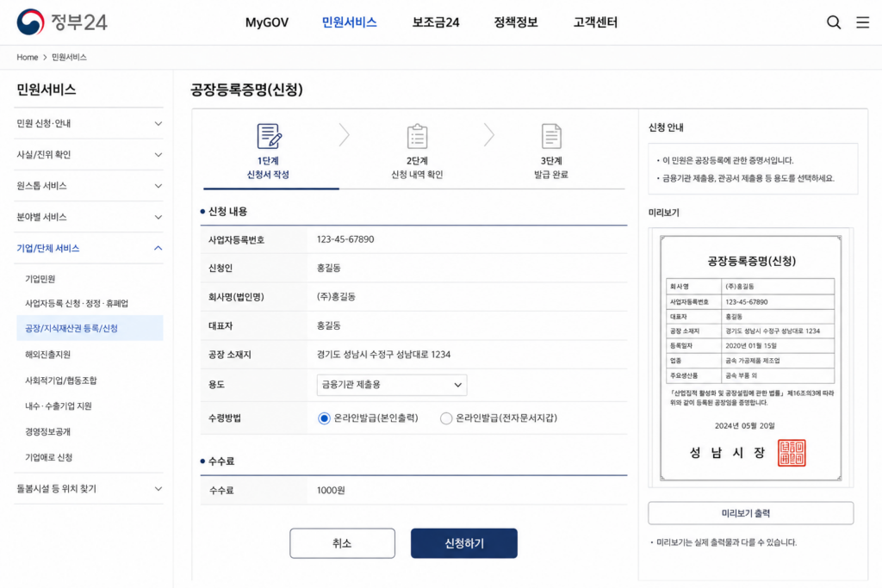Open 사업자등록 신청·정정·휴폐업 sidebar item
Screen dimensions: 882x588
click(77, 304)
